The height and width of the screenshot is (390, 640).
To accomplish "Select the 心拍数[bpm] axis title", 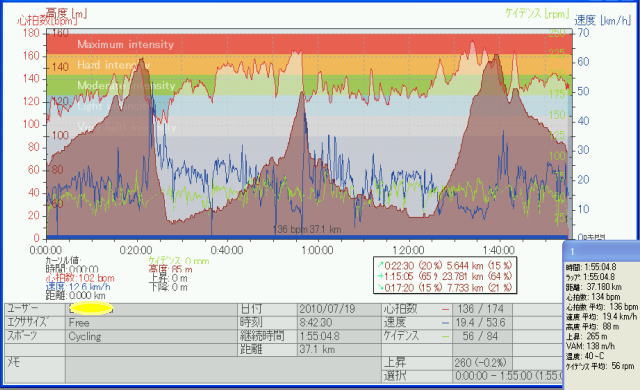I will pos(47,21).
